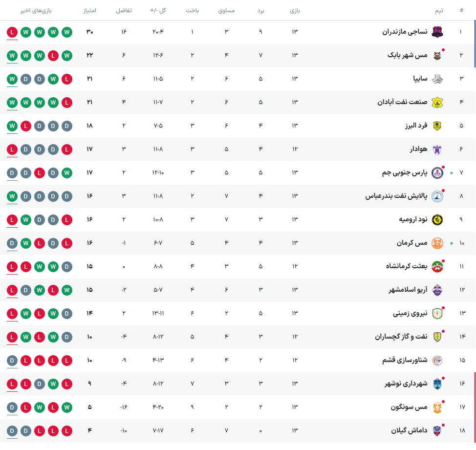The image size is (476, 450).
Task: Click the تفاضل column header
Action: (x=124, y=11)
